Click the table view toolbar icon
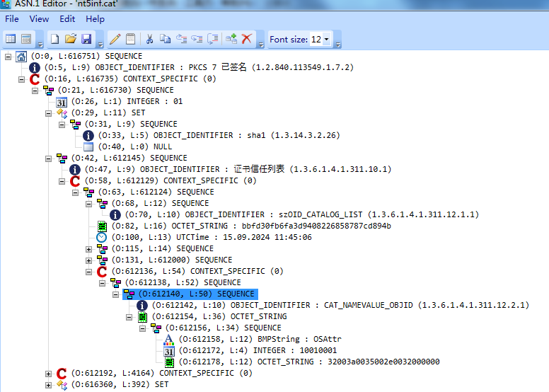 click(x=11, y=39)
